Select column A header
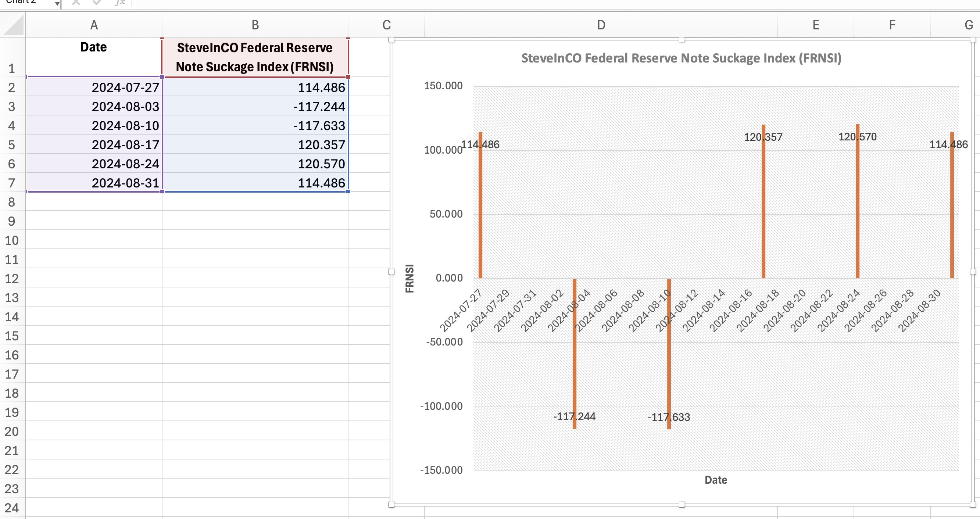Viewport: 980px width, 519px height. (94, 25)
